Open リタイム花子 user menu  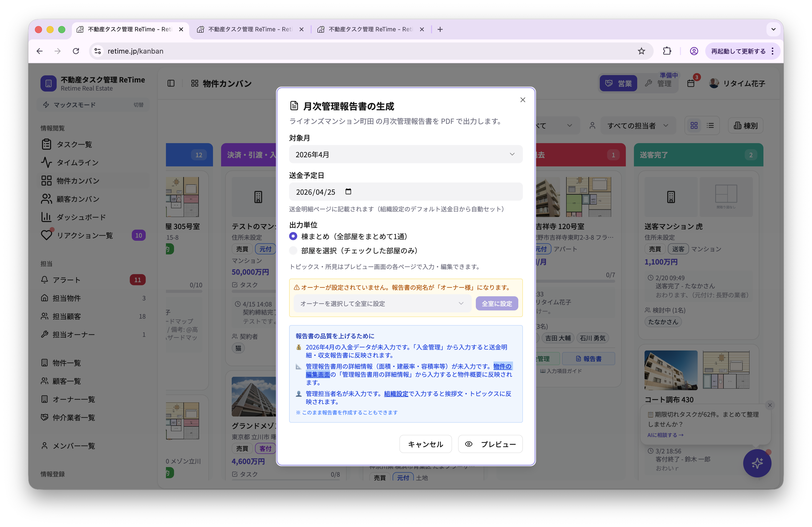tap(737, 83)
